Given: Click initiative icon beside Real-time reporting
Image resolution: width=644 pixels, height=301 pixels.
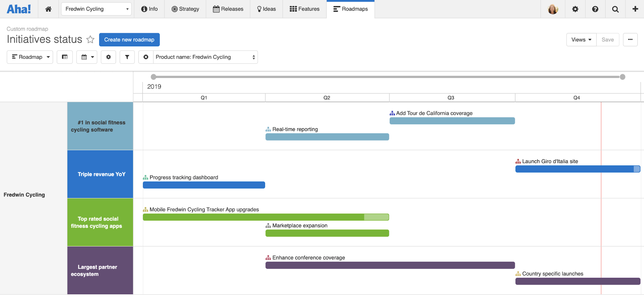Looking at the screenshot, I should 268,129.
